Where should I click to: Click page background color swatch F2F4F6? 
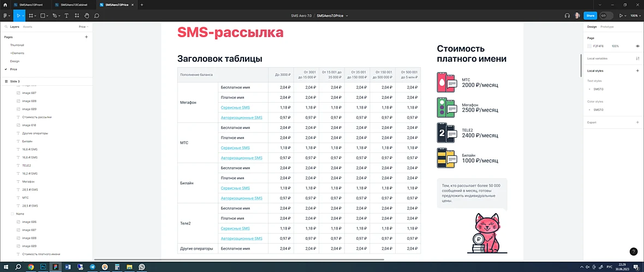pos(589,46)
